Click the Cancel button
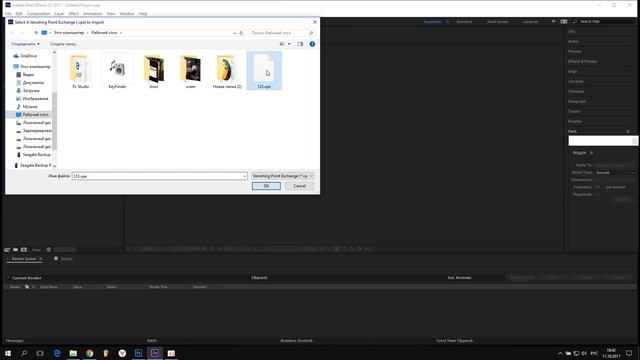The height and width of the screenshot is (360, 640). (x=299, y=186)
